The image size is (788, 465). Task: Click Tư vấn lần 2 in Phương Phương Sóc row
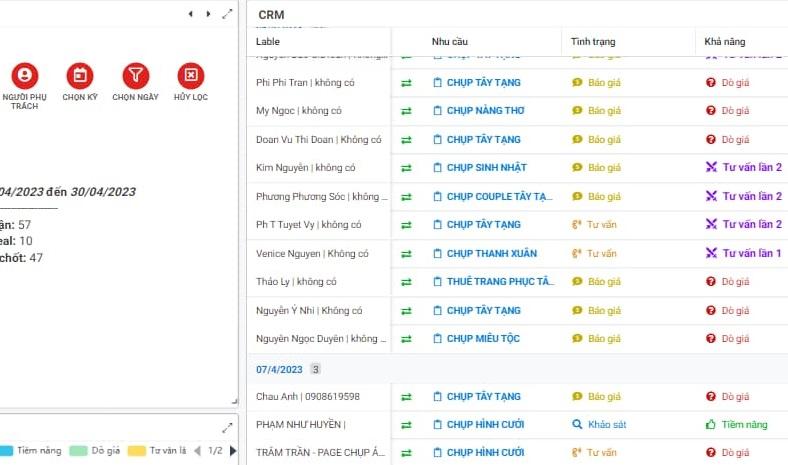click(x=744, y=197)
